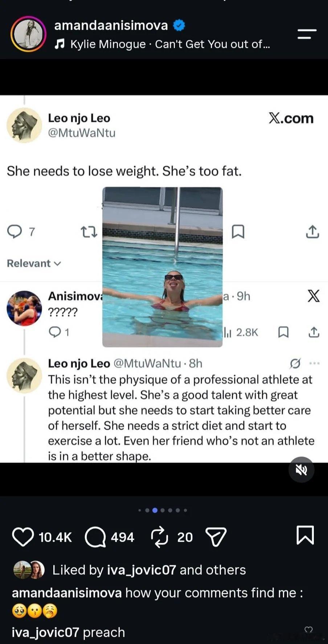The image size is (328, 644).
Task: Share post with paper plane icon
Action: pos(216,537)
